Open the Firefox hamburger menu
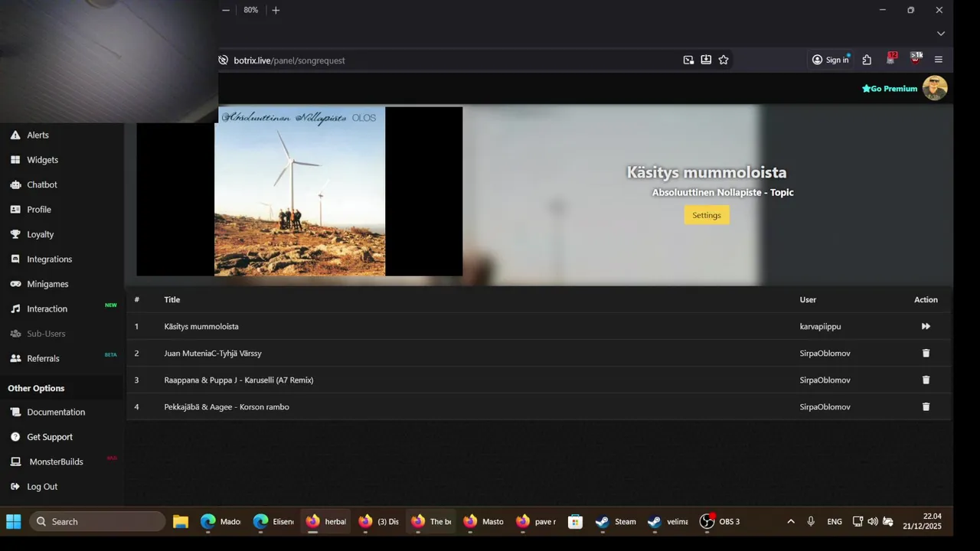 point(939,60)
